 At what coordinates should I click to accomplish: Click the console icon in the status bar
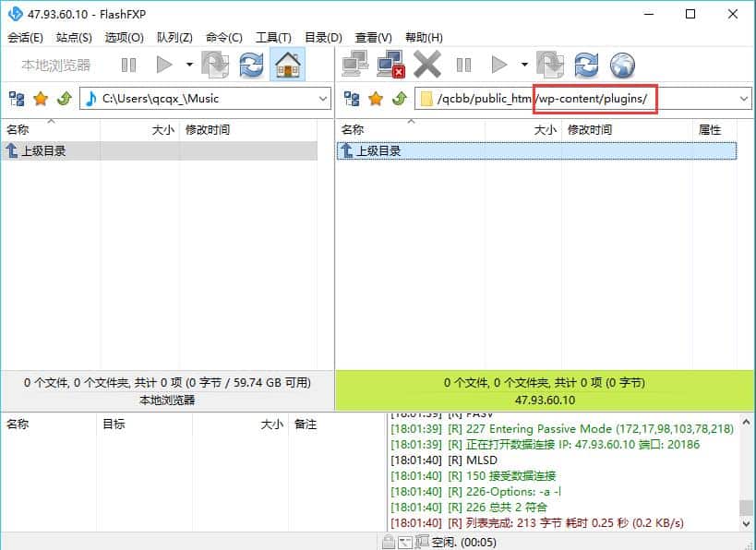pyautogui.click(x=405, y=543)
